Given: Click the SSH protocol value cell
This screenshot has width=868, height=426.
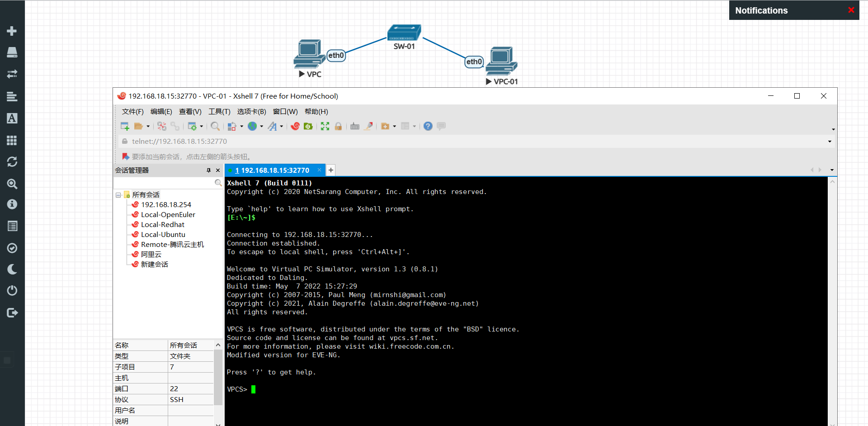Looking at the screenshot, I should pos(190,400).
